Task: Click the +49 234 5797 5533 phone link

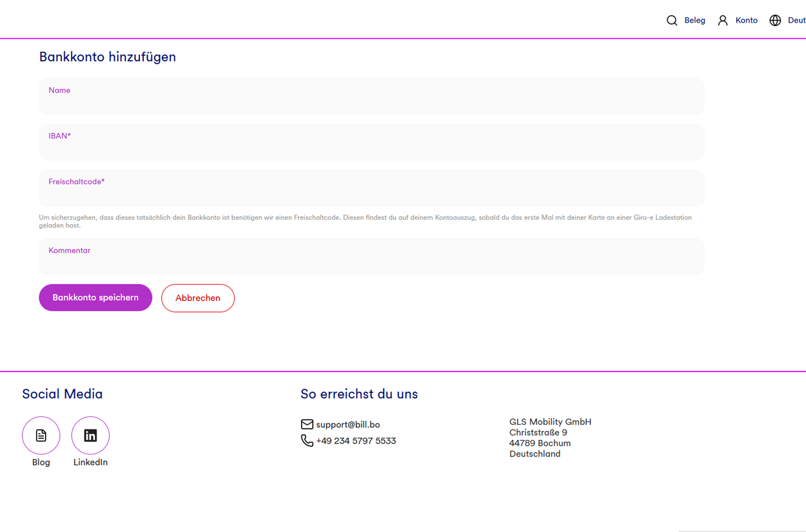Action: [356, 441]
